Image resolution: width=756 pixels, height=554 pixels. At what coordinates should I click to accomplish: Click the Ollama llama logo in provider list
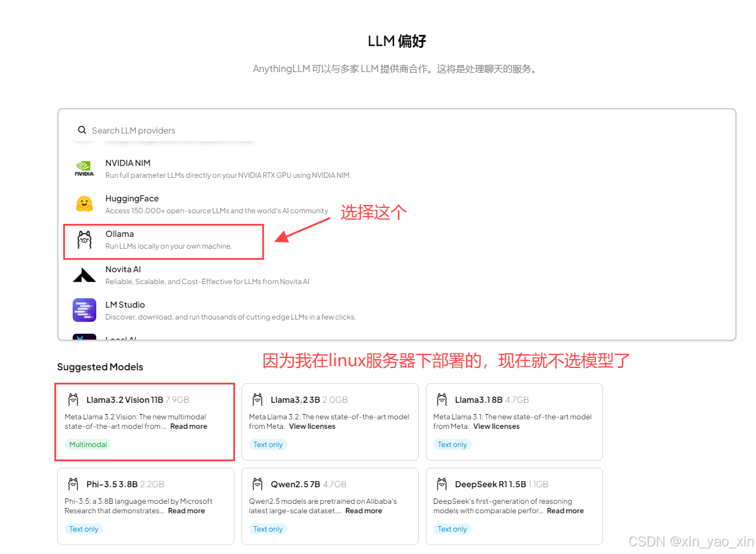click(x=84, y=240)
